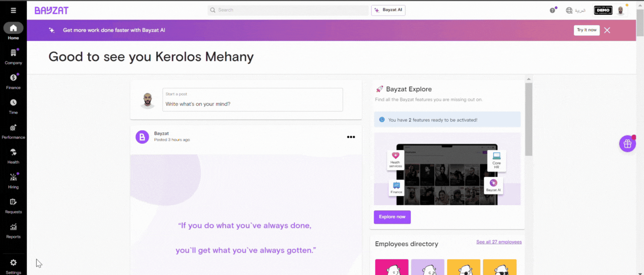
Task: Open See all 27 employees link
Action: [499, 242]
